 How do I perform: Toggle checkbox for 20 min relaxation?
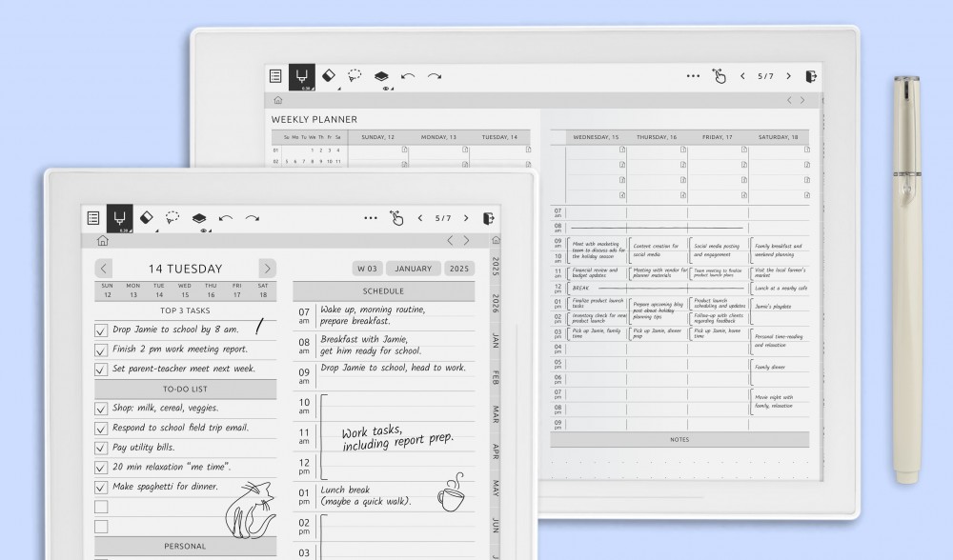(x=101, y=468)
